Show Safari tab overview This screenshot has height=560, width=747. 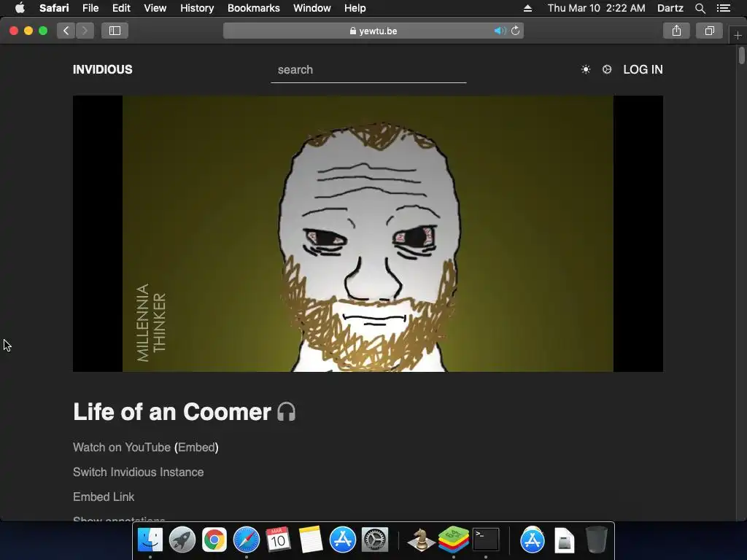709,31
